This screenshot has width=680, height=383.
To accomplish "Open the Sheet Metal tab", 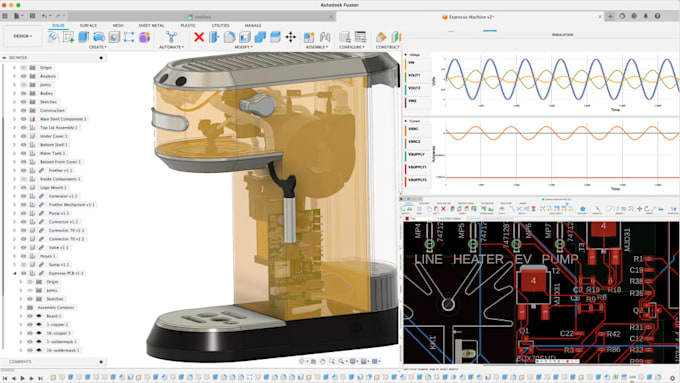I will (151, 26).
